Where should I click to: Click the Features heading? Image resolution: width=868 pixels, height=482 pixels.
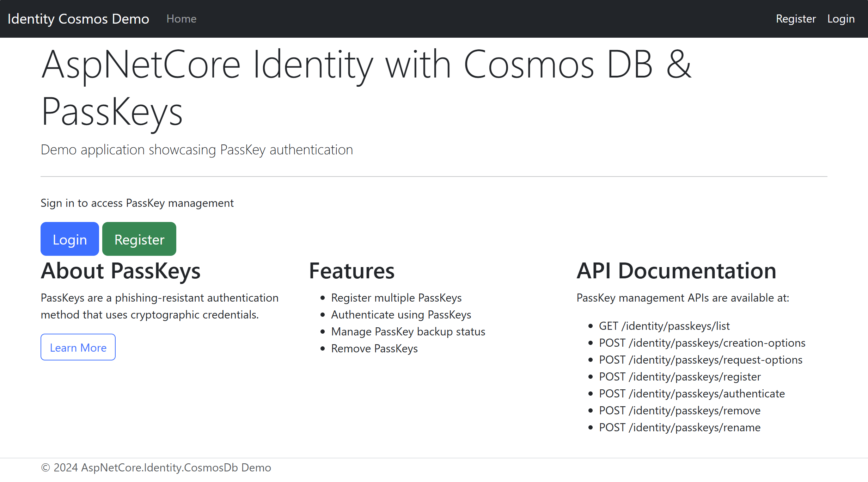coord(352,271)
